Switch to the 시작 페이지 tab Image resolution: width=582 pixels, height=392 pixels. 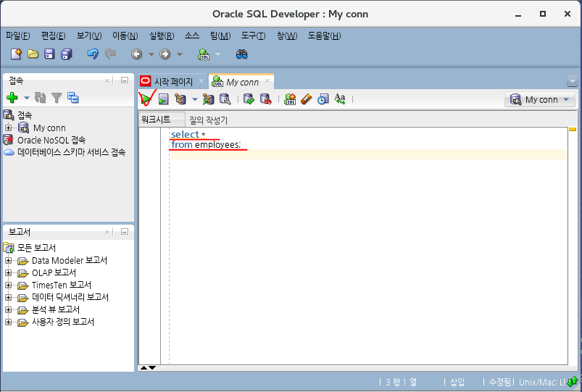pos(173,82)
